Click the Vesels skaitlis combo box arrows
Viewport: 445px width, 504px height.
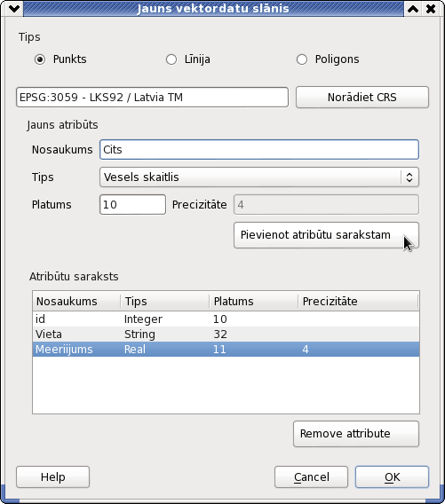click(x=409, y=177)
